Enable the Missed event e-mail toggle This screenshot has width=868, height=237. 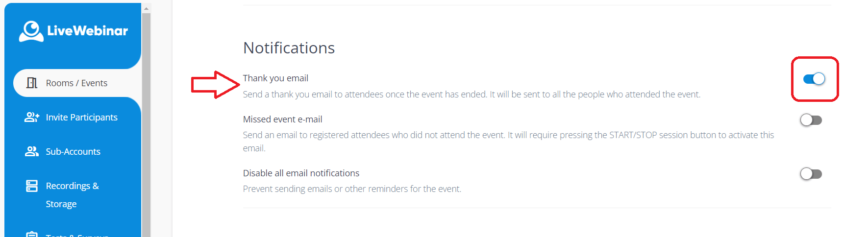click(x=811, y=120)
